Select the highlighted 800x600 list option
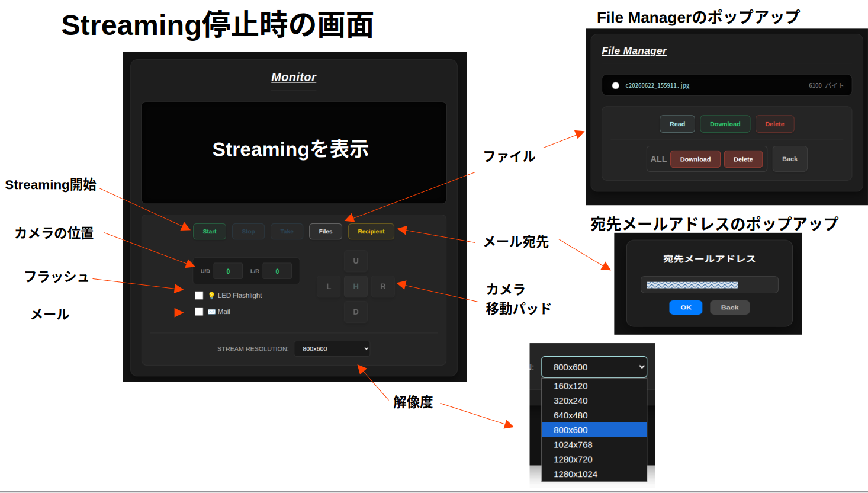Image resolution: width=868 pixels, height=493 pixels. 594,430
